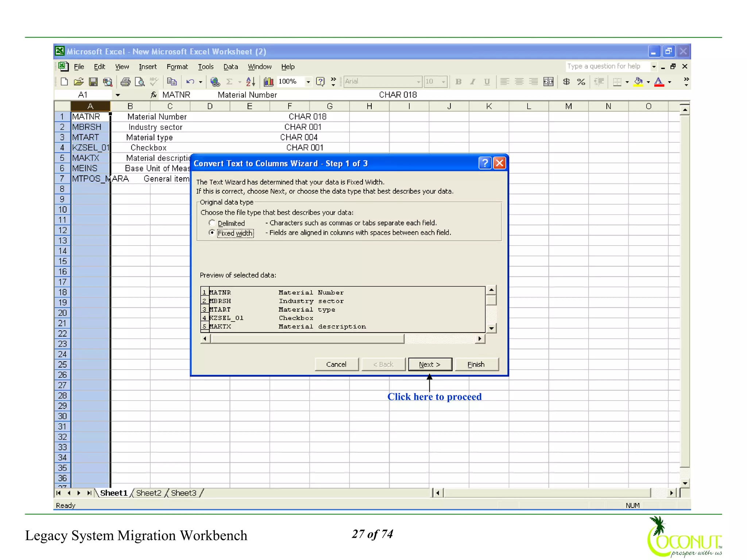This screenshot has height=560, width=747.
Task: Open the Insert menu
Action: point(148,67)
